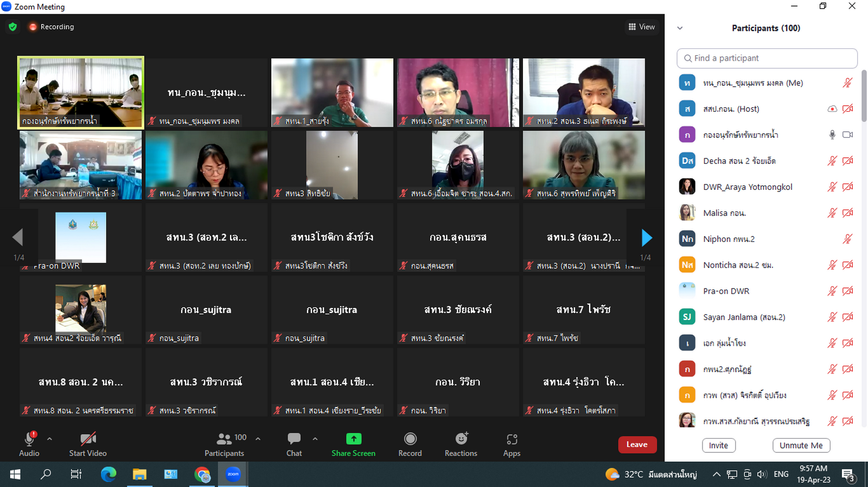Screen dimensions: 868x487
Task: Open the Chat panel
Action: click(x=294, y=439)
